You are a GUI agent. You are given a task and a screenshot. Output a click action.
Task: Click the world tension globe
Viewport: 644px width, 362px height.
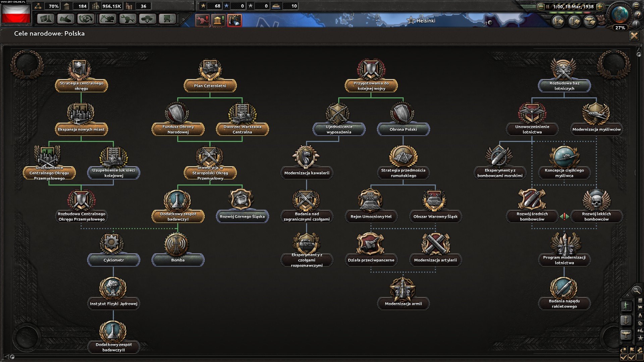pyautogui.click(x=620, y=14)
